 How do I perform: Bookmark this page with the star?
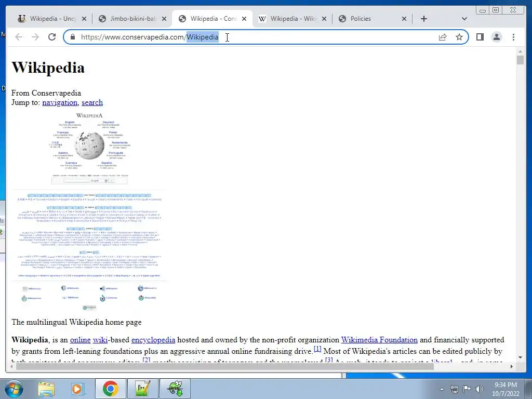459,37
